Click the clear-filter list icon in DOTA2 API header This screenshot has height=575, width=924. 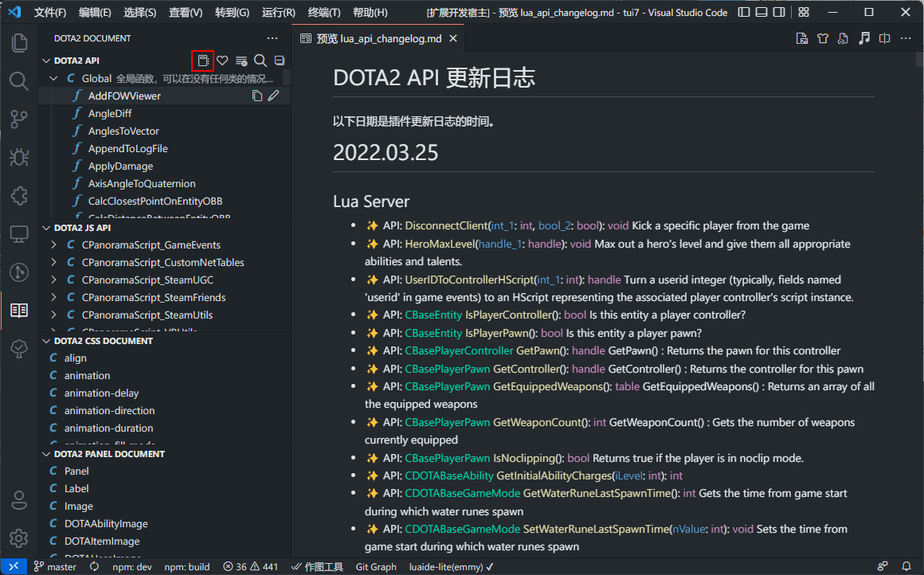(x=241, y=61)
